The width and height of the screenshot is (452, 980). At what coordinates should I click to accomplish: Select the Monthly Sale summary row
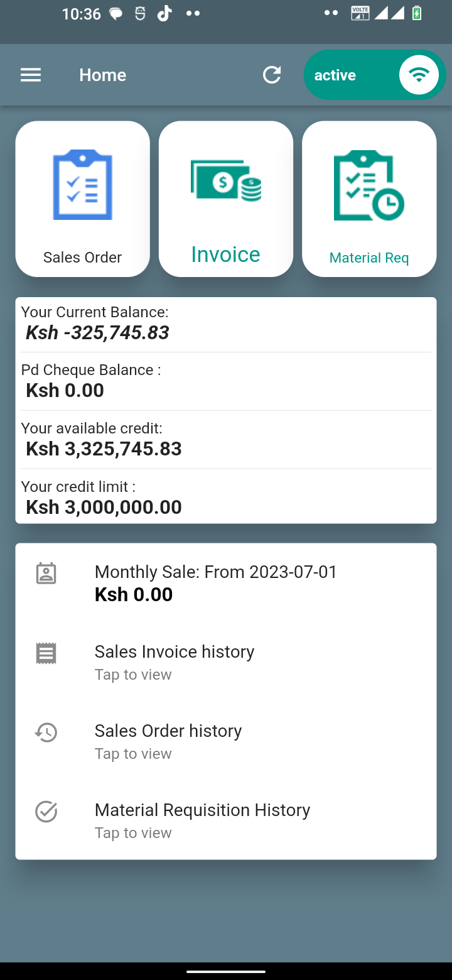point(215,583)
